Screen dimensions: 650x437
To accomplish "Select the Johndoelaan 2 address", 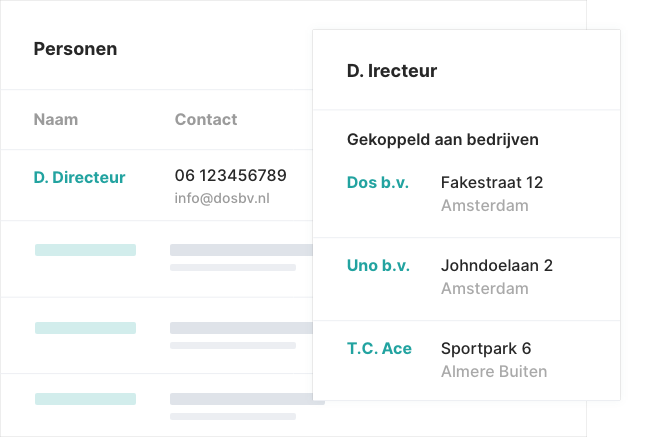I will tap(496, 265).
